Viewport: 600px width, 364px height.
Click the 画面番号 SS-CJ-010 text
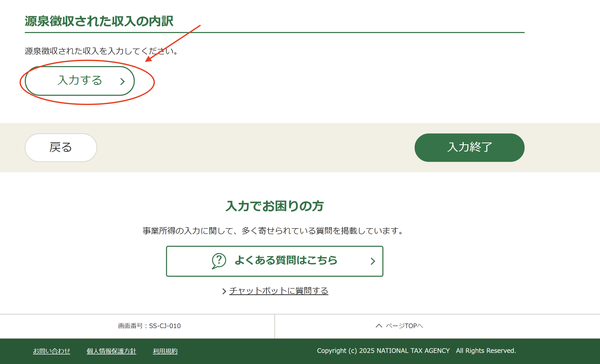point(149,326)
